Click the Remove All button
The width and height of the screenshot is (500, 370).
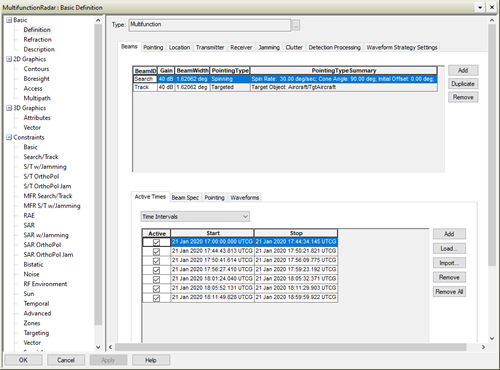click(449, 292)
